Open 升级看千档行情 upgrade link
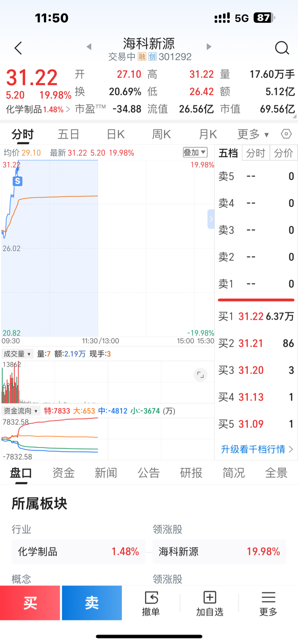The height and width of the screenshot is (644, 298). tap(257, 449)
